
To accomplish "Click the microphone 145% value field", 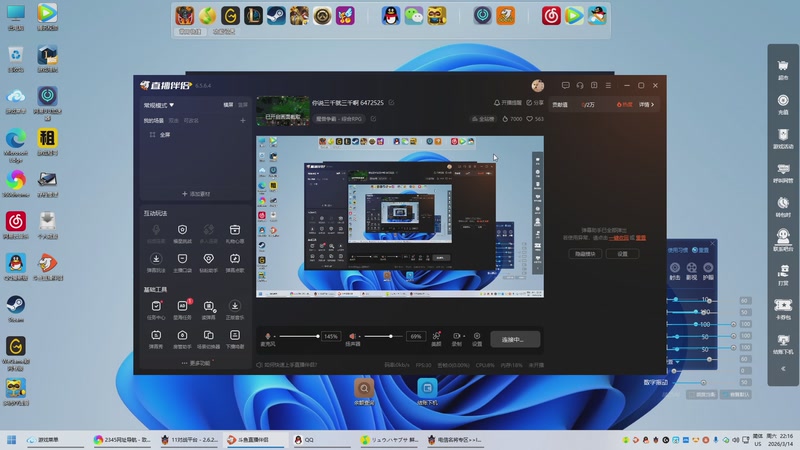I will (331, 336).
